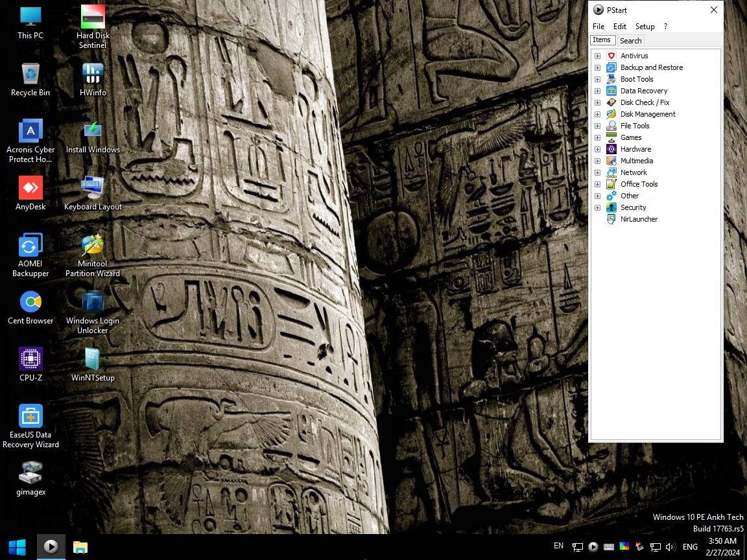Viewport: 747px width, 560px height.
Task: Launch NirLauncher from the PStart list
Action: [639, 219]
